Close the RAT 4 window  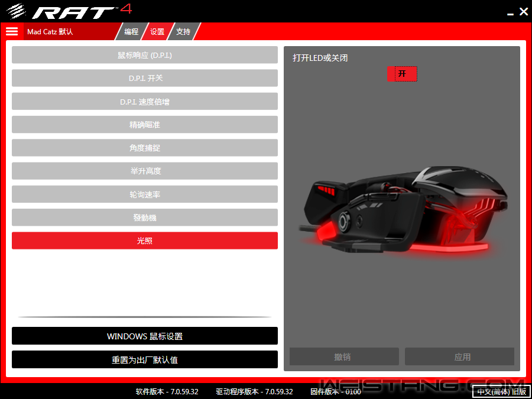click(524, 12)
